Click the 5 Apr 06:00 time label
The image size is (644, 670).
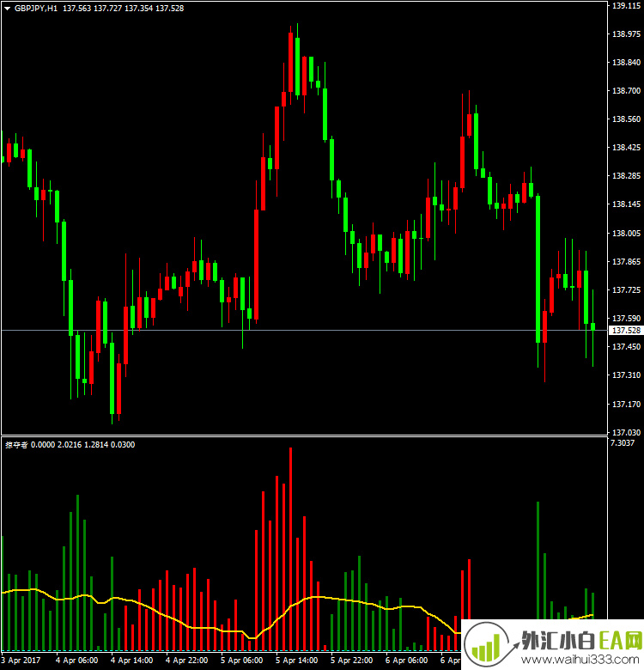pos(241,661)
